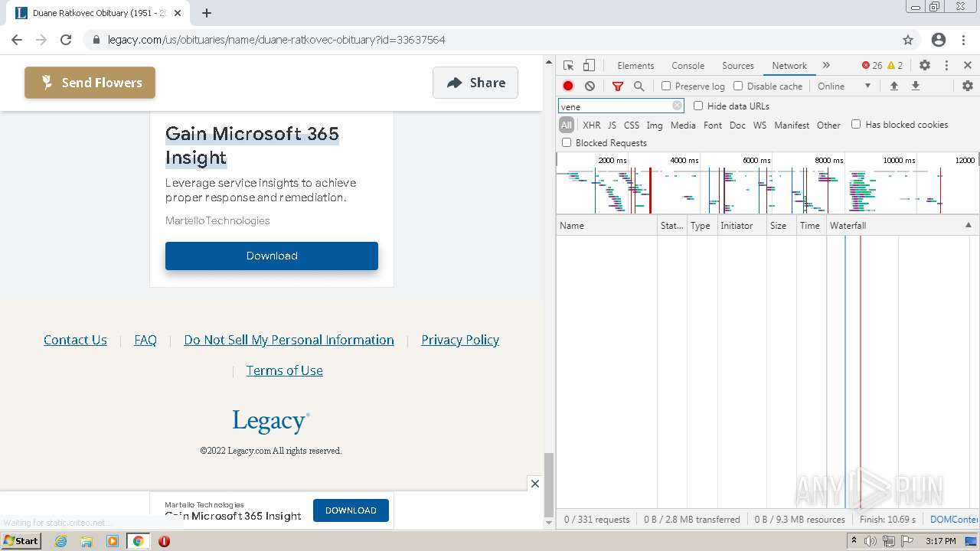Click the page vertical scrollbar thumb
980x551 pixels.
tap(548, 485)
